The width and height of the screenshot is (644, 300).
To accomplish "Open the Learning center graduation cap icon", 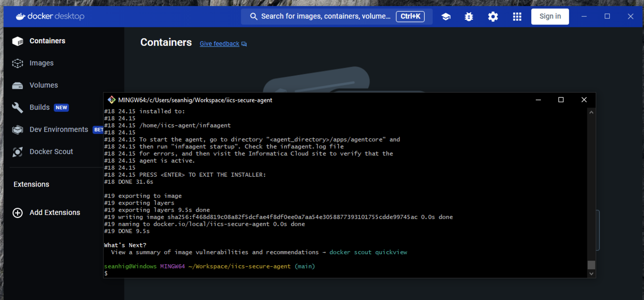I will (x=446, y=17).
